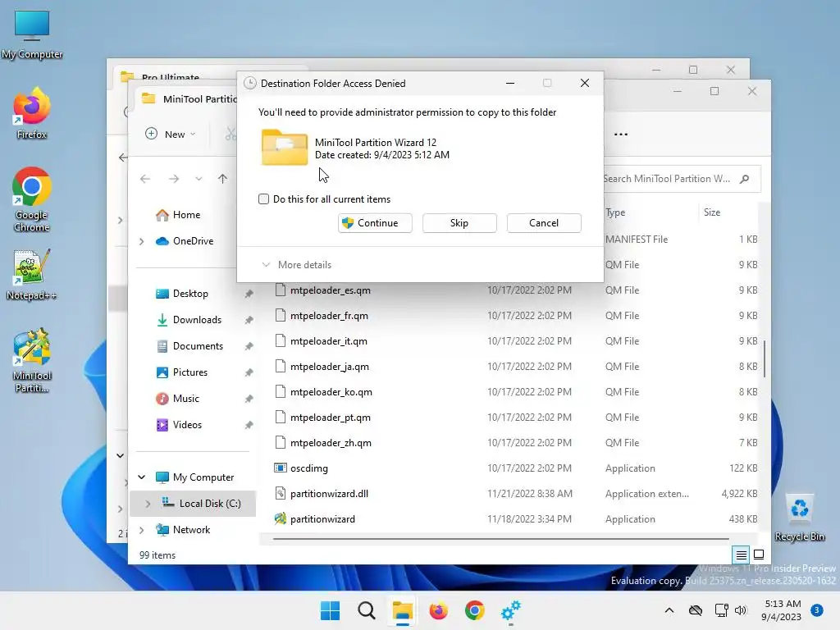Open My Computer desktop icon
This screenshot has width=840, height=630.
(x=32, y=34)
